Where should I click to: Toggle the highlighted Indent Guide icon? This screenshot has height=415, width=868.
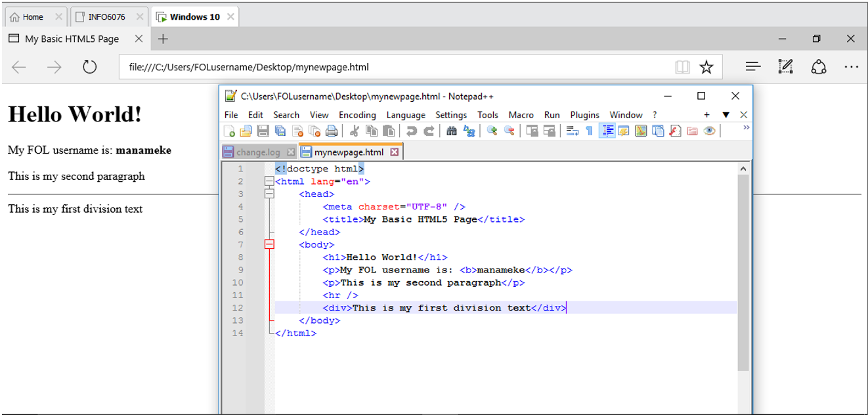coord(606,131)
